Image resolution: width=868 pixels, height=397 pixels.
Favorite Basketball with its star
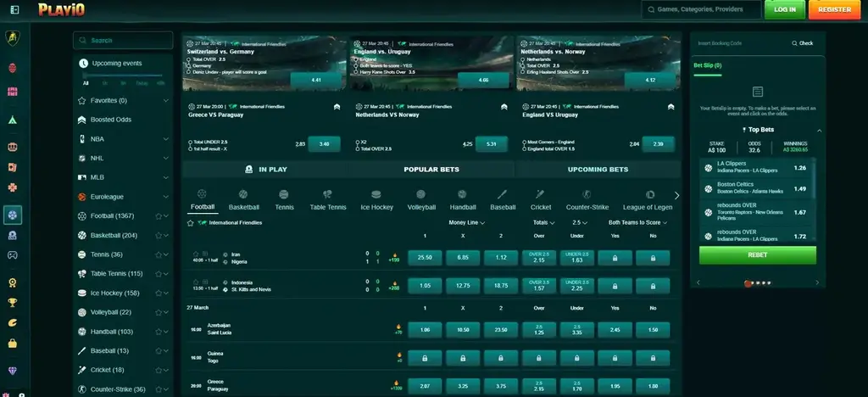[x=159, y=235]
